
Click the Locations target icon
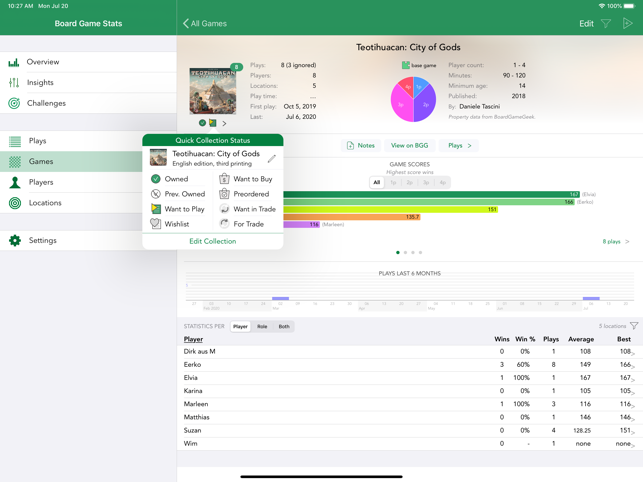(15, 203)
